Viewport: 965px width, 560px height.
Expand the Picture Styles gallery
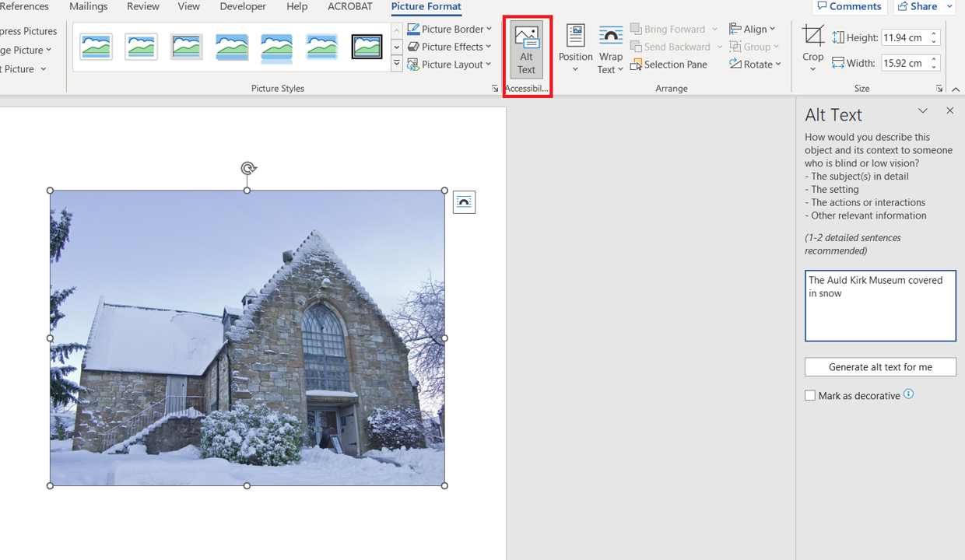click(396, 65)
